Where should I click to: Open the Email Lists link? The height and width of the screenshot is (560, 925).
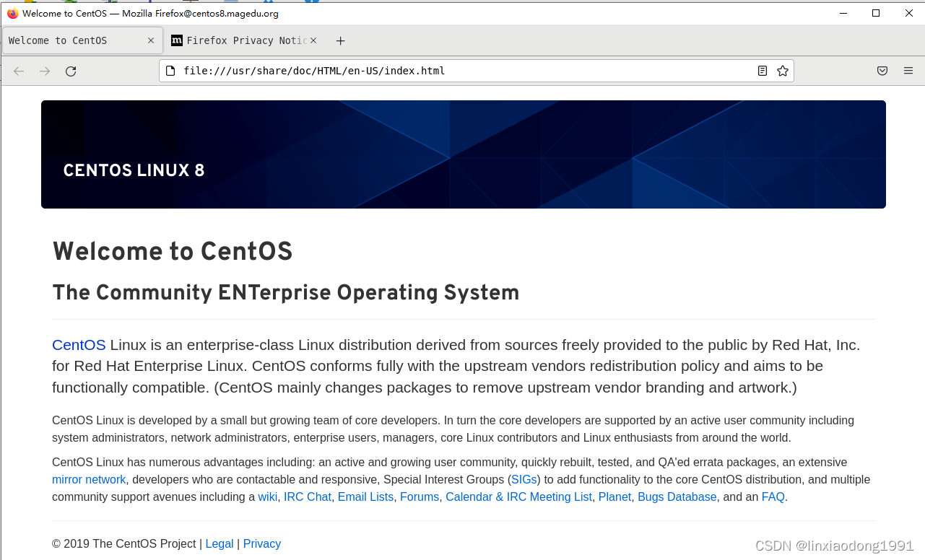click(x=366, y=496)
